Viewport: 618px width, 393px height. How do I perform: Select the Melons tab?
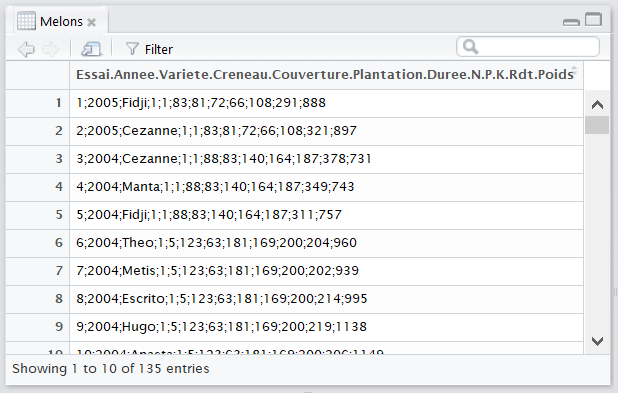(x=61, y=21)
